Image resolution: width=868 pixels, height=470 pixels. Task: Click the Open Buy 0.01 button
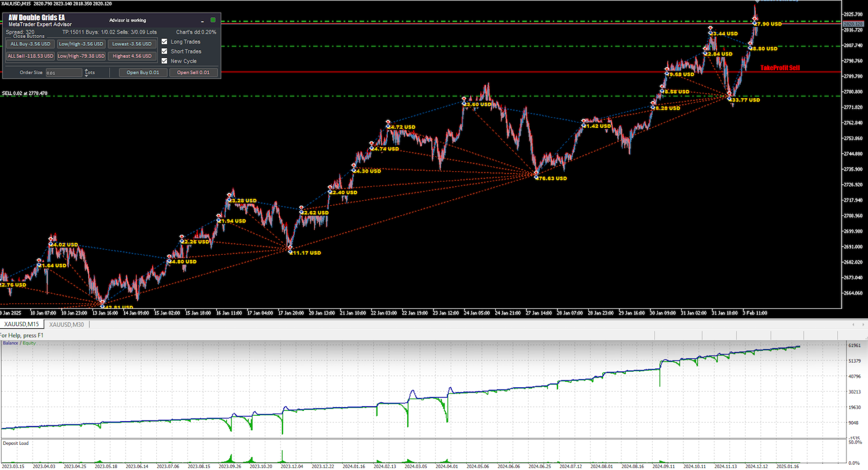143,73
